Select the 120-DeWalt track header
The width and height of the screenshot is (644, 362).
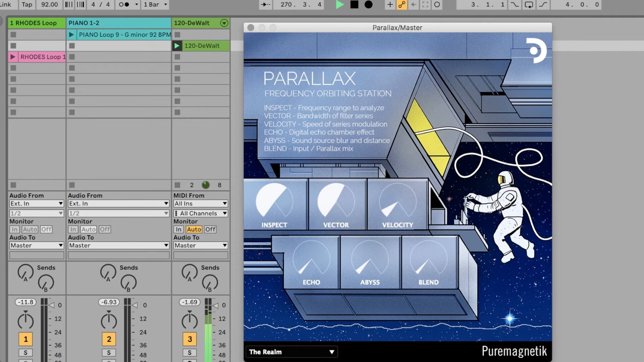[x=196, y=23]
